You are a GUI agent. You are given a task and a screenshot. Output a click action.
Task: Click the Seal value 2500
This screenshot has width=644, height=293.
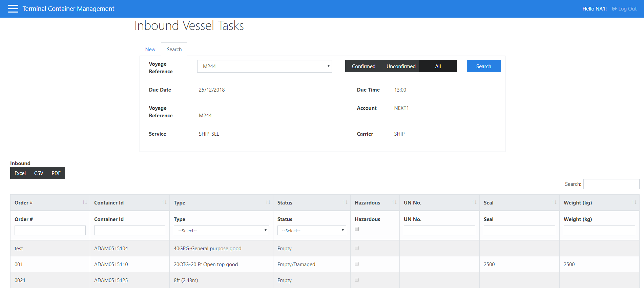pyautogui.click(x=489, y=264)
